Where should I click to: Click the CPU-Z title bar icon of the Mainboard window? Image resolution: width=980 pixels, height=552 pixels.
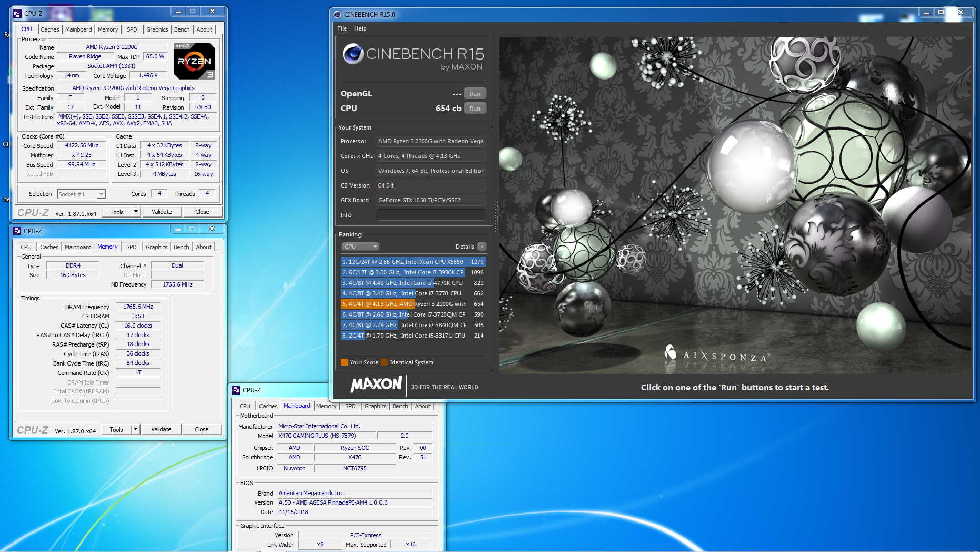pos(236,390)
